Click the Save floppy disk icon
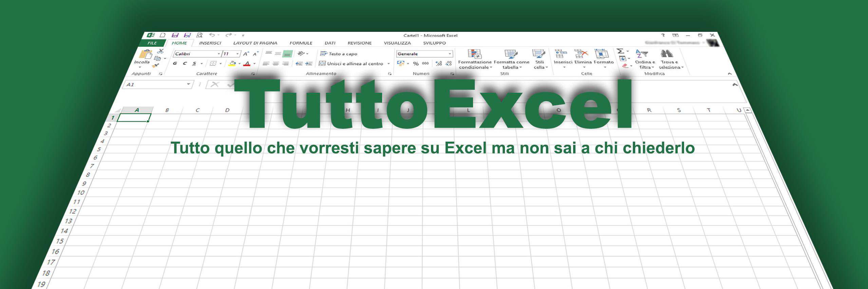 pyautogui.click(x=175, y=35)
